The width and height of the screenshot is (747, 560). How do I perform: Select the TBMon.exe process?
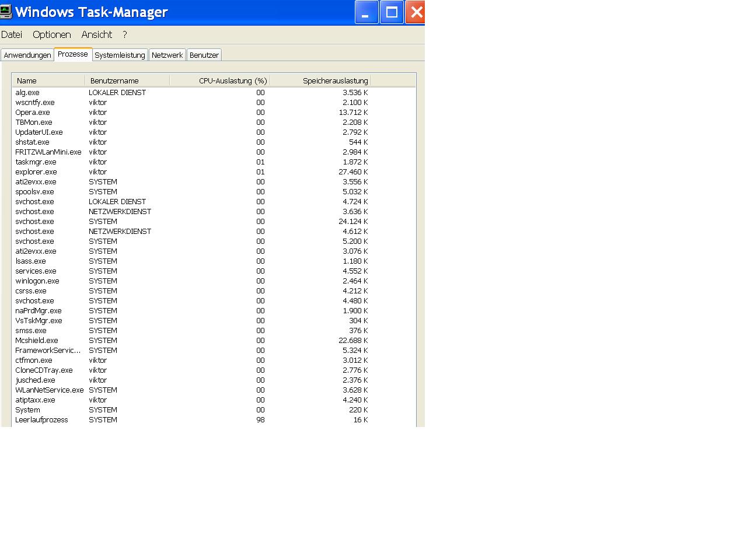pyautogui.click(x=214, y=123)
